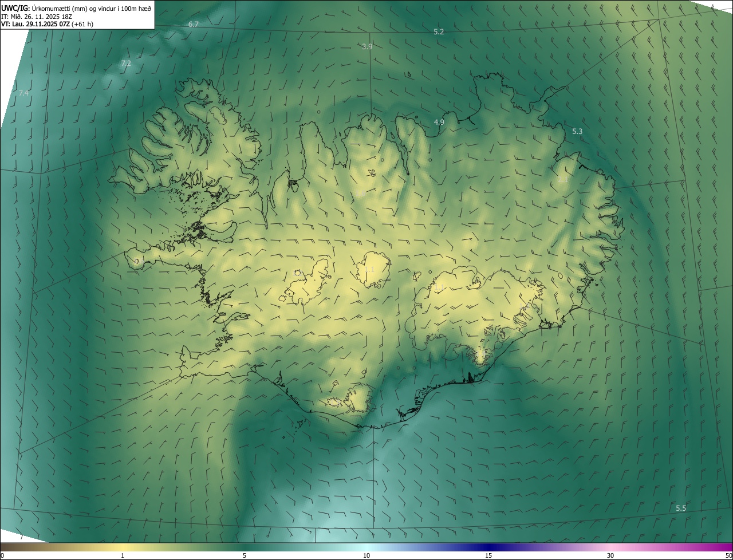Click the 3.9 value label on the map

[368, 47]
